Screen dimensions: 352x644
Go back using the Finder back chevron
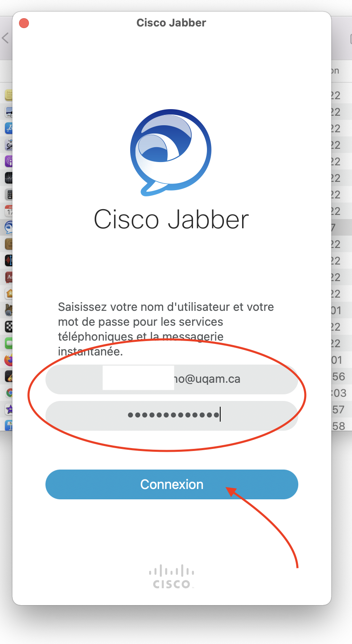[x=5, y=38]
